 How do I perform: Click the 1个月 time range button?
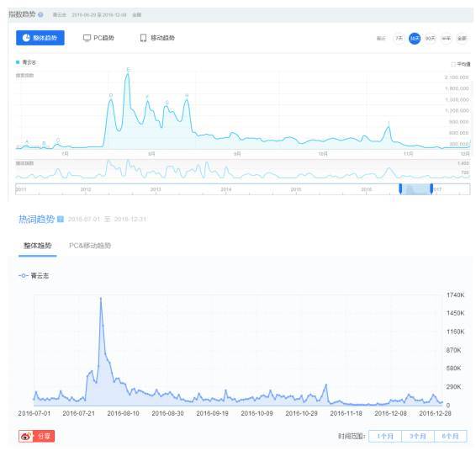pos(385,437)
